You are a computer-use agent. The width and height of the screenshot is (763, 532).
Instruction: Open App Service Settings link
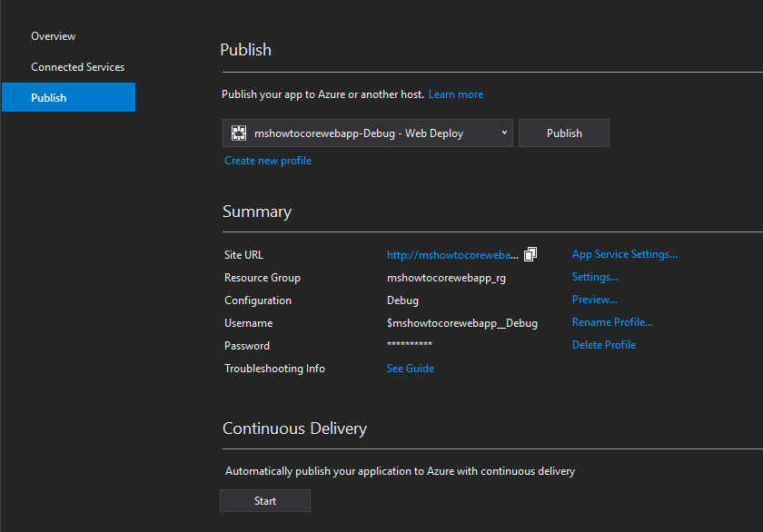click(x=625, y=254)
